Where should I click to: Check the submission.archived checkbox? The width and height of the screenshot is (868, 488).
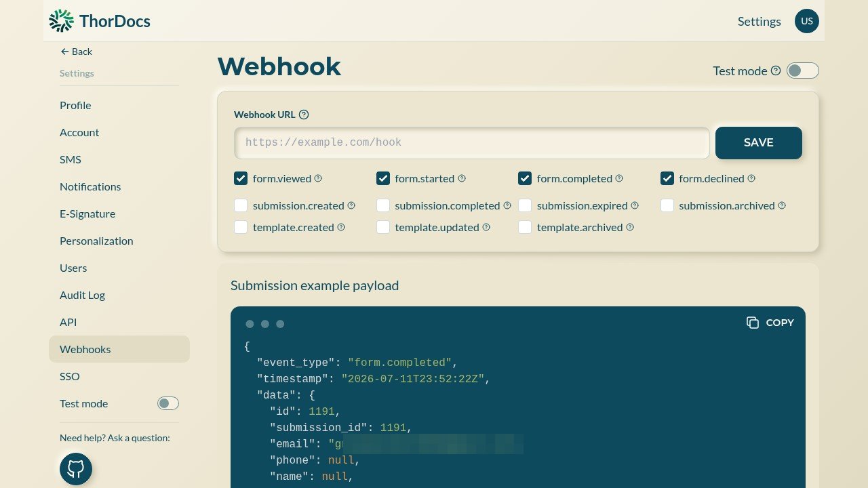667,205
